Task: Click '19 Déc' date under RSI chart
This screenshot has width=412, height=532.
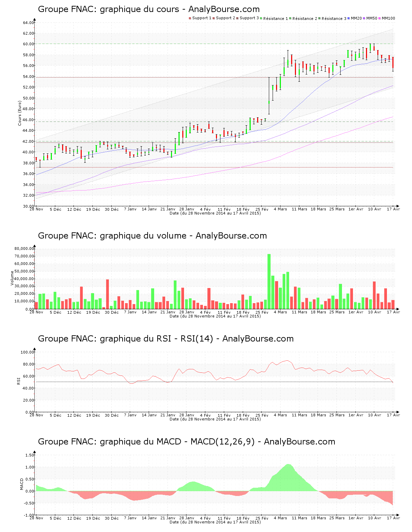Action: click(93, 415)
